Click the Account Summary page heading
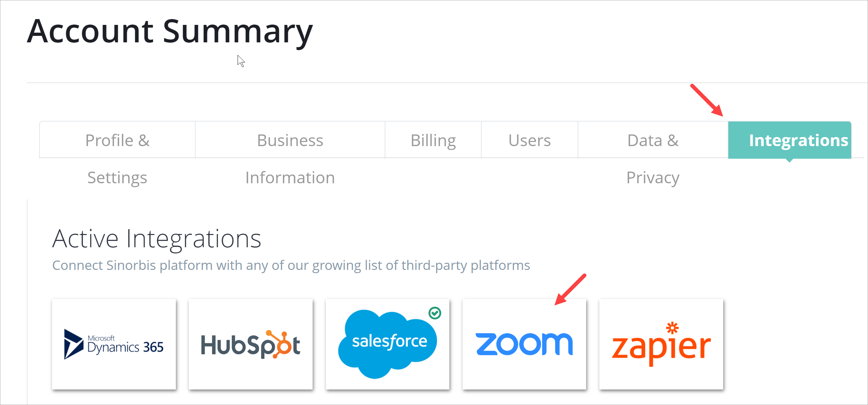 (x=170, y=31)
